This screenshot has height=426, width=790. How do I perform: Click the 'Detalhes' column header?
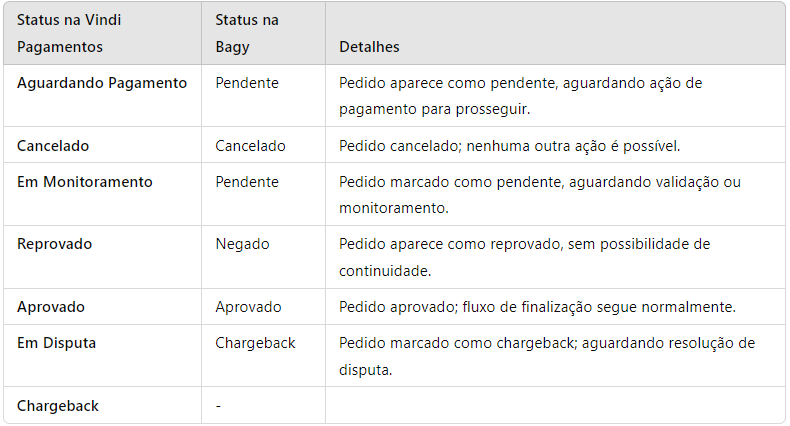(x=369, y=47)
